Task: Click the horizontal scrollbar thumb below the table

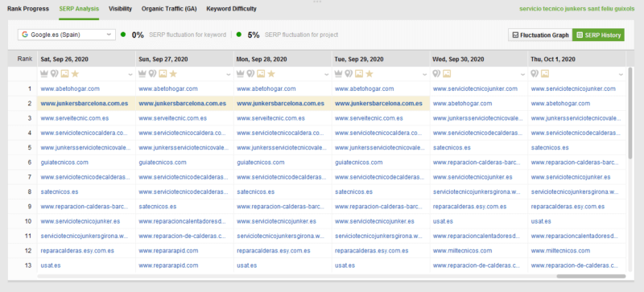Action: tap(591, 277)
